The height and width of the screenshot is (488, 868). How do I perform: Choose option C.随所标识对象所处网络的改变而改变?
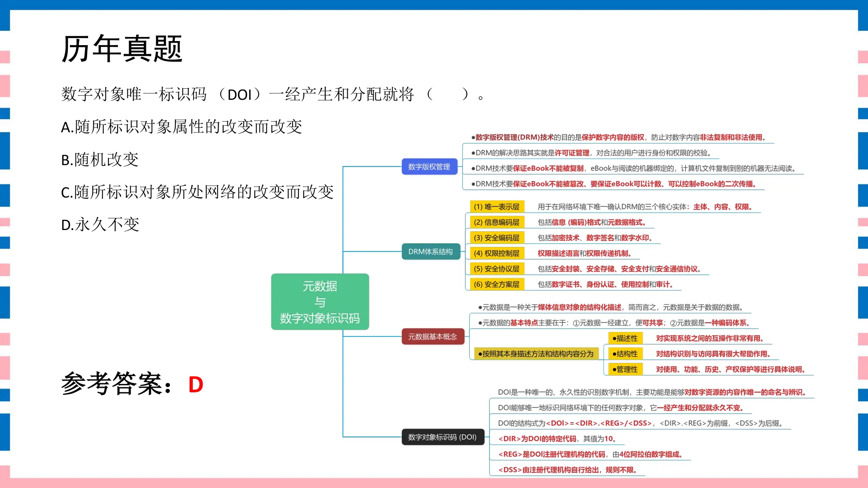pyautogui.click(x=197, y=192)
